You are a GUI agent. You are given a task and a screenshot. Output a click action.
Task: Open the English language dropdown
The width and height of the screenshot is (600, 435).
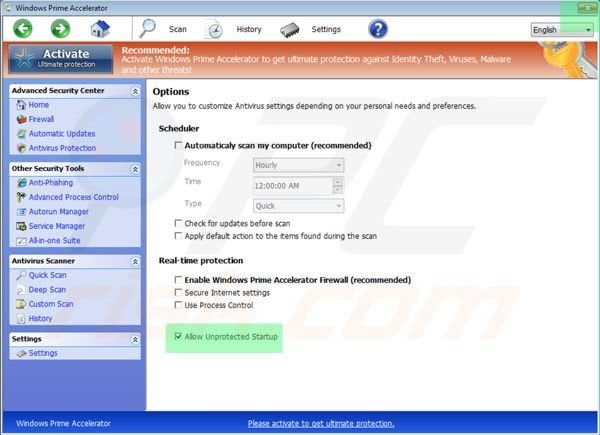tap(562, 30)
